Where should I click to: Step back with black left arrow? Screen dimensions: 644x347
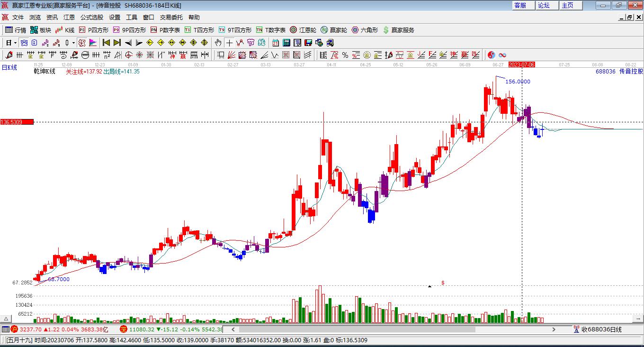pos(128,43)
